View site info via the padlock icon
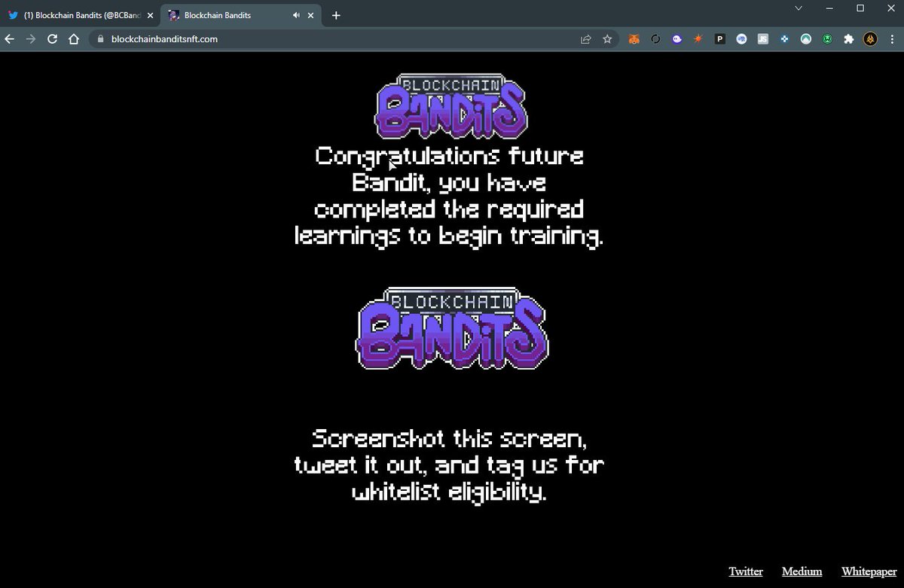Screen dimensions: 904x588 tap(100, 39)
